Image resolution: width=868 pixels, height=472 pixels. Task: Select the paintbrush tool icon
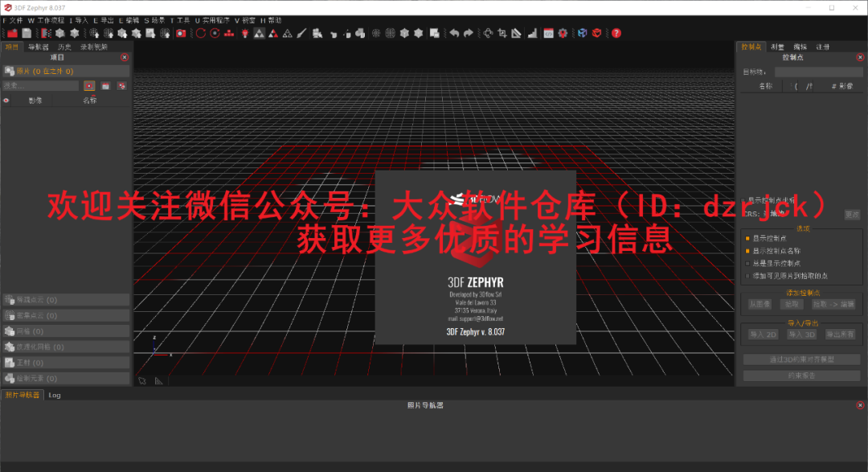click(301, 33)
